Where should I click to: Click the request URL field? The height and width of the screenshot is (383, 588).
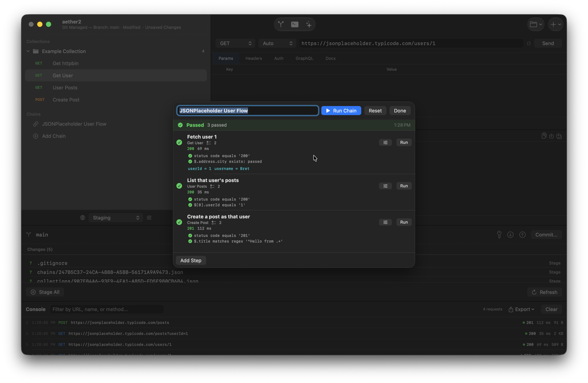point(411,43)
